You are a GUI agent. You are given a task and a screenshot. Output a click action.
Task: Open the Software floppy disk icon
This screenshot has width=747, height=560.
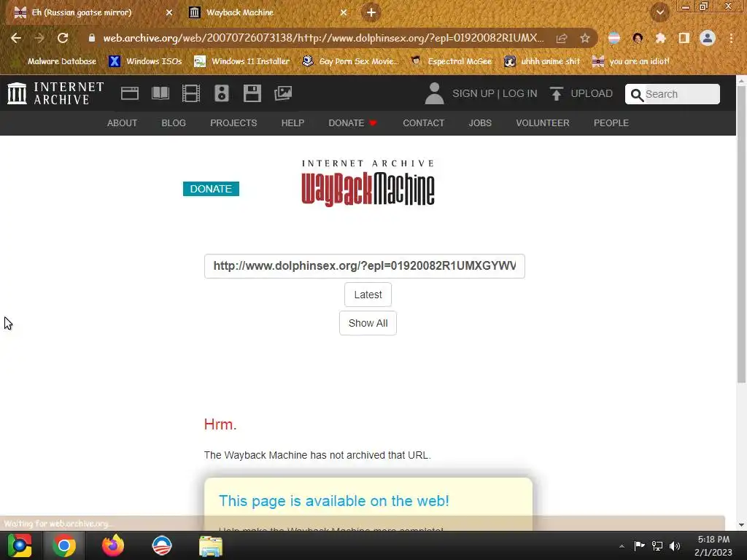252,93
